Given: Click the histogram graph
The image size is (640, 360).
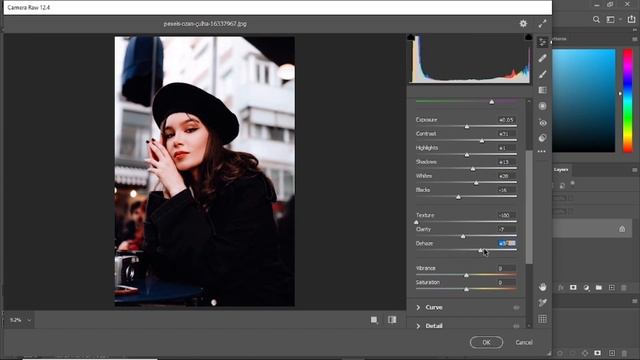Looking at the screenshot, I should click(470, 59).
